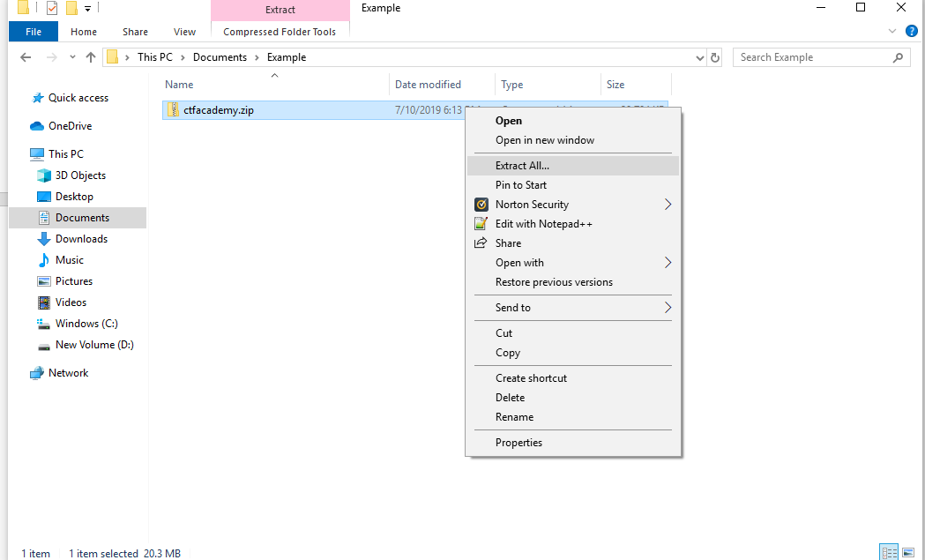Expand the Send to submenu arrow
This screenshot has width=925, height=560.
[x=668, y=308]
